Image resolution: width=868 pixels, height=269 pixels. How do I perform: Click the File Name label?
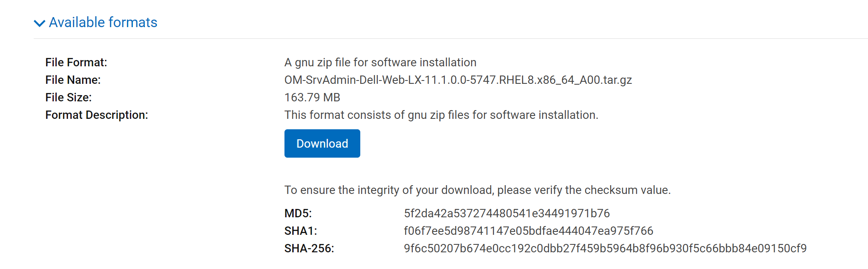72,80
